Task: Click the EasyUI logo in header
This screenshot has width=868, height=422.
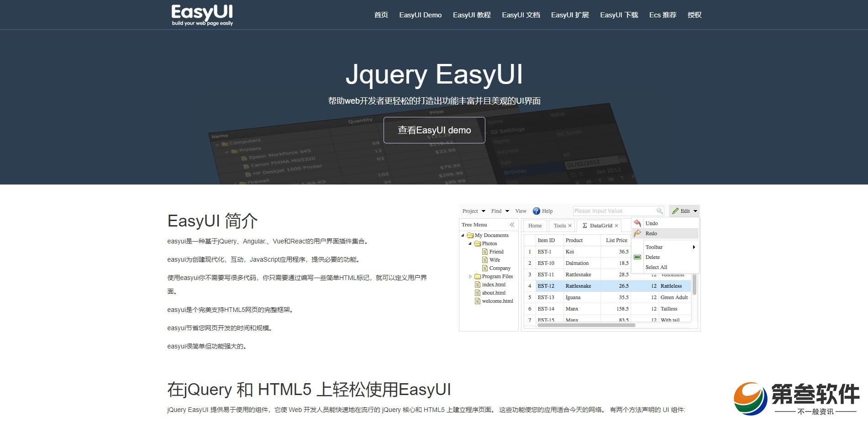Action: pos(202,15)
